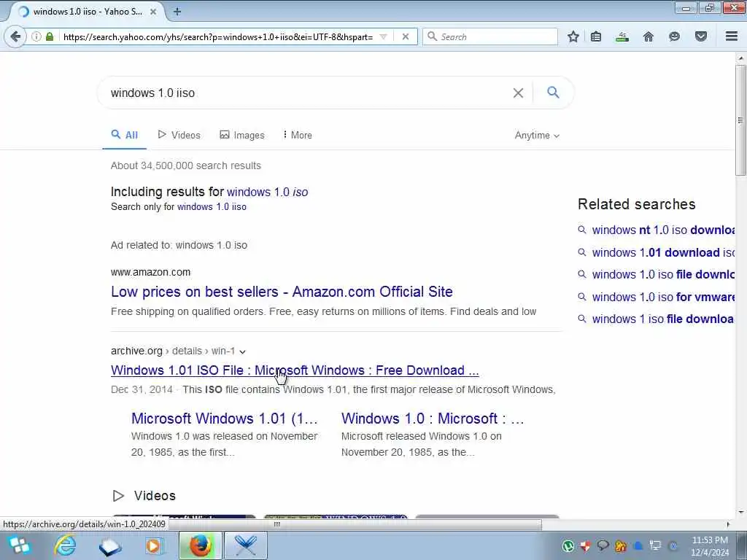Close the Yahoo Search tab
Image resolution: width=747 pixels, height=560 pixels.
pyautogui.click(x=153, y=12)
